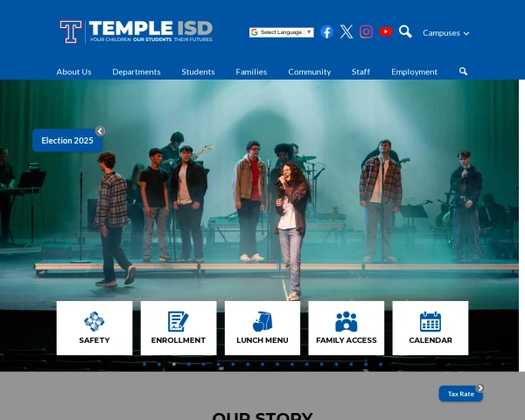
Task: Open the Select Language dropdown
Action: click(x=281, y=32)
